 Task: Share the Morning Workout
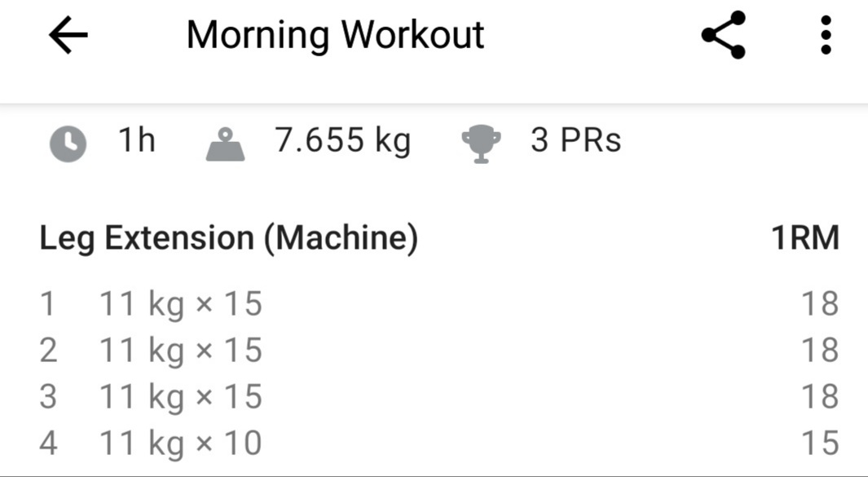[724, 36]
